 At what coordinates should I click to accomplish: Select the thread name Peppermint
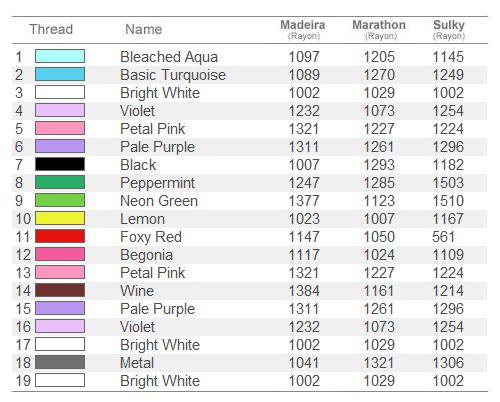coord(157,183)
